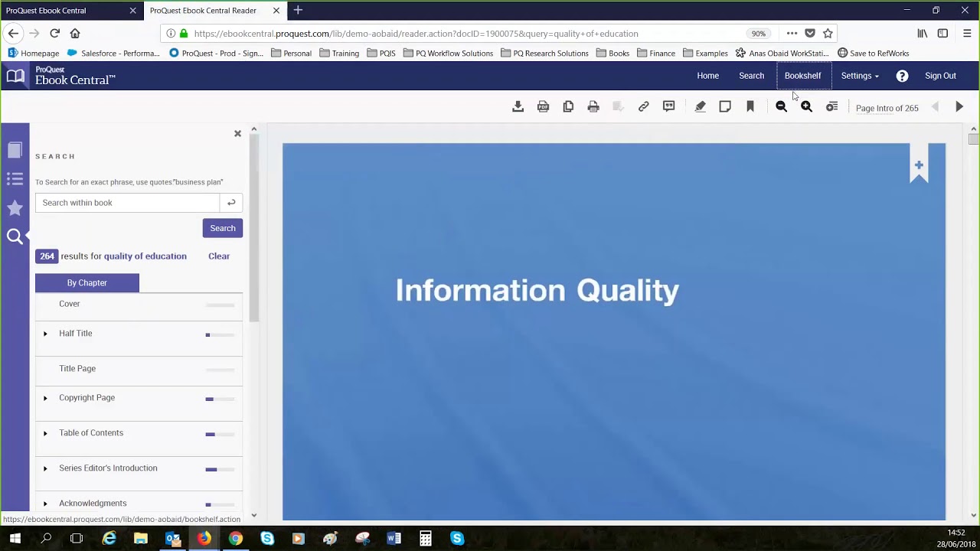Open the Half Title chapter
The width and height of the screenshot is (980, 551).
pos(76,334)
